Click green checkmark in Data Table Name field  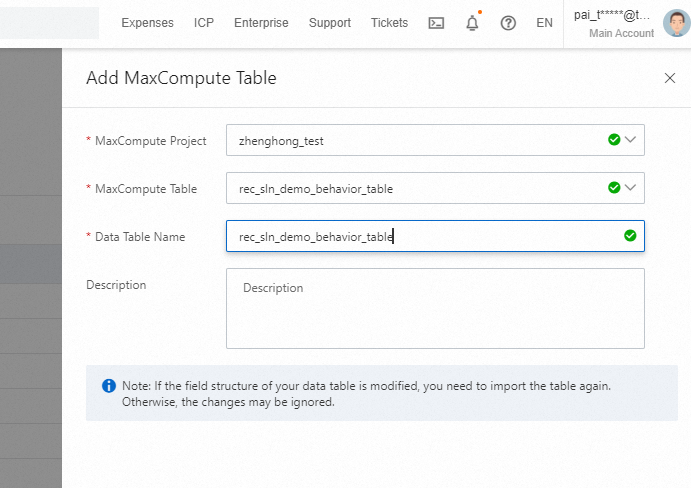tap(630, 236)
